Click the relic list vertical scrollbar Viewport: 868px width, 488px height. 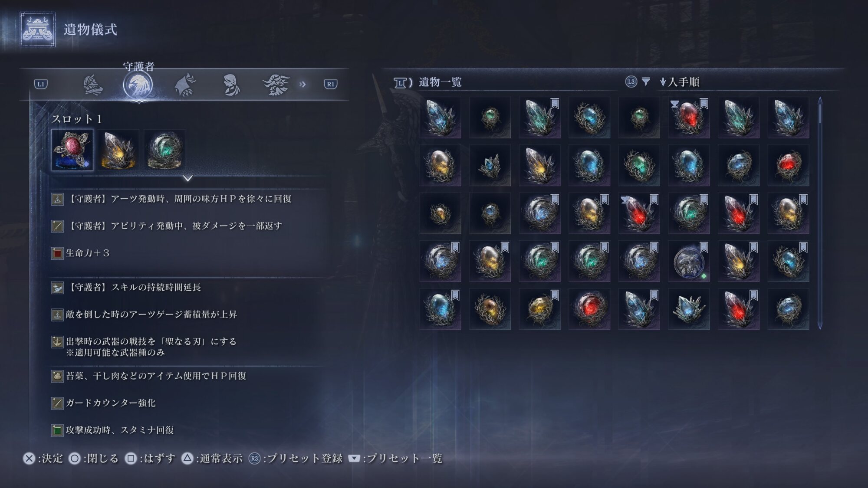click(x=820, y=213)
